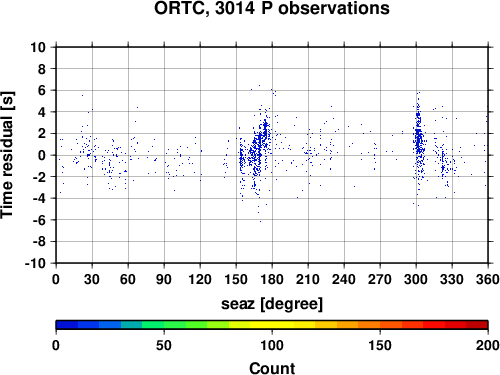Click the x-axis tick label 300
500x375 pixels.
[416, 279]
